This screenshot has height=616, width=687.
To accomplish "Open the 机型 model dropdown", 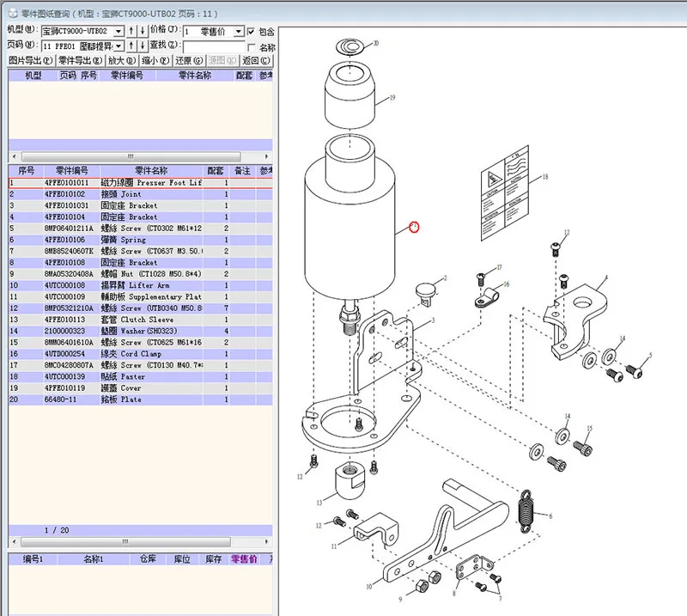I will click(x=119, y=32).
